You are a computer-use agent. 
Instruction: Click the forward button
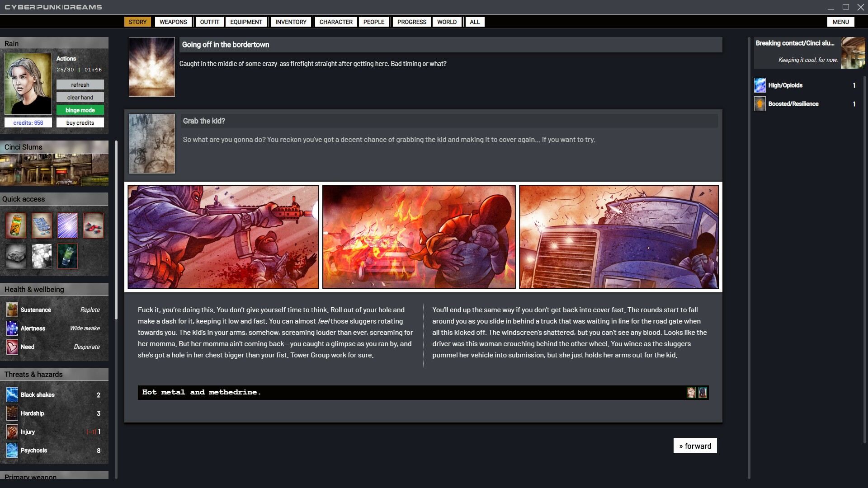click(695, 446)
